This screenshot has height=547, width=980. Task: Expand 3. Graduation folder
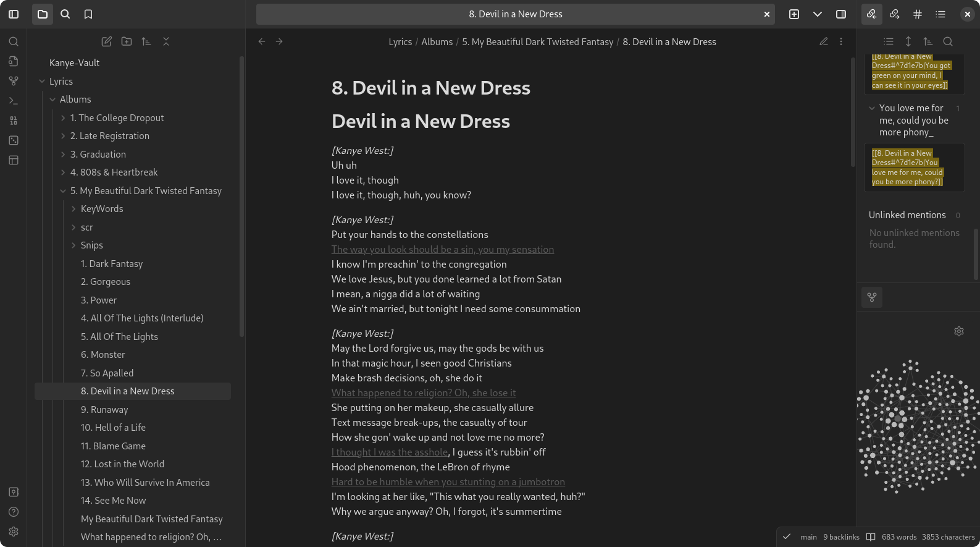coord(63,155)
